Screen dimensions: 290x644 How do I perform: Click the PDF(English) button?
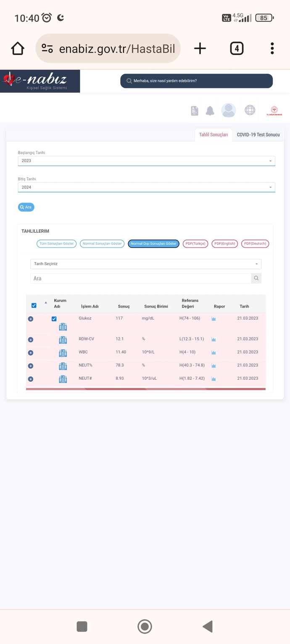coord(224,244)
